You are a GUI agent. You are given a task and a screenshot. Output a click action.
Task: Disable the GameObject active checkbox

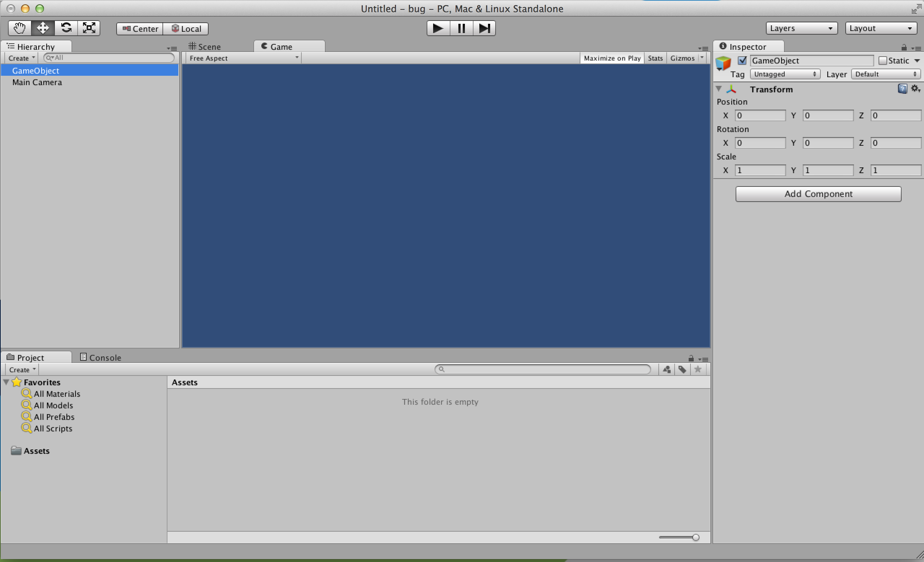point(742,61)
